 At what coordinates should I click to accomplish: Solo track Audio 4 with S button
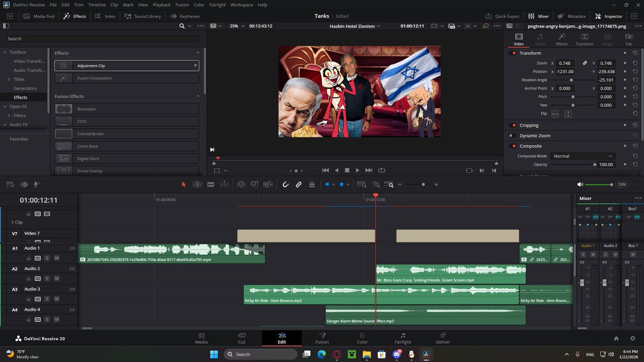click(x=47, y=320)
